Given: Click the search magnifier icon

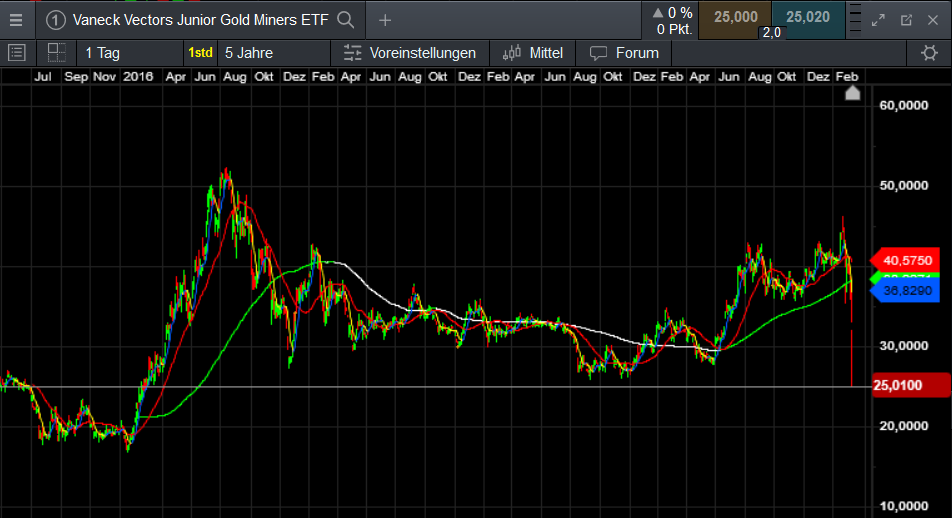Looking at the screenshot, I should point(345,19).
